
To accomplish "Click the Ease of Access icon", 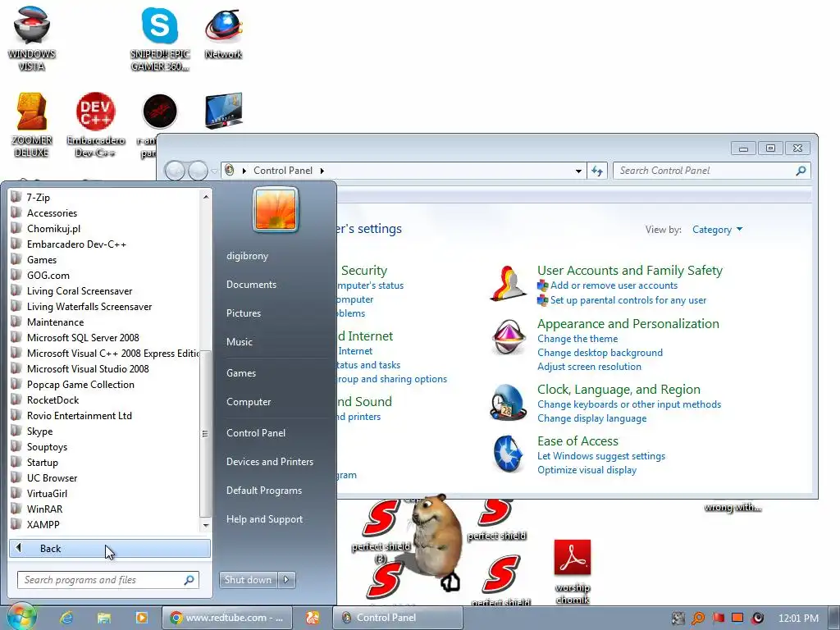I will click(x=508, y=453).
